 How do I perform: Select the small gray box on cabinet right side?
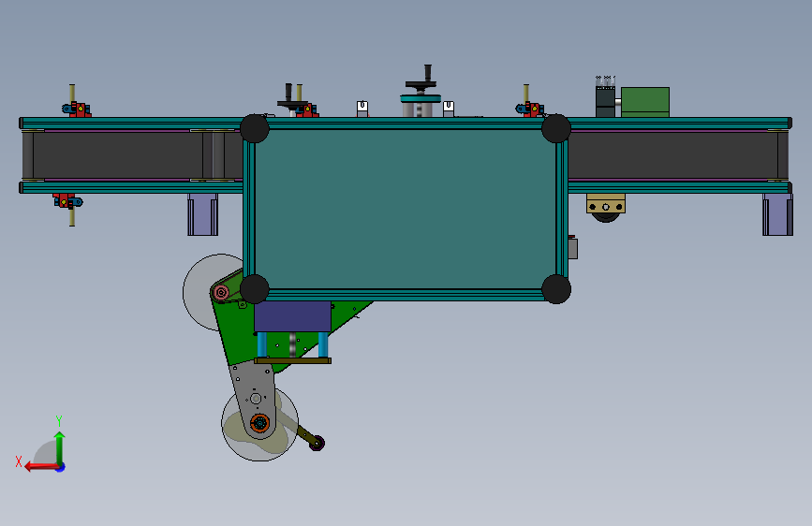573,249
